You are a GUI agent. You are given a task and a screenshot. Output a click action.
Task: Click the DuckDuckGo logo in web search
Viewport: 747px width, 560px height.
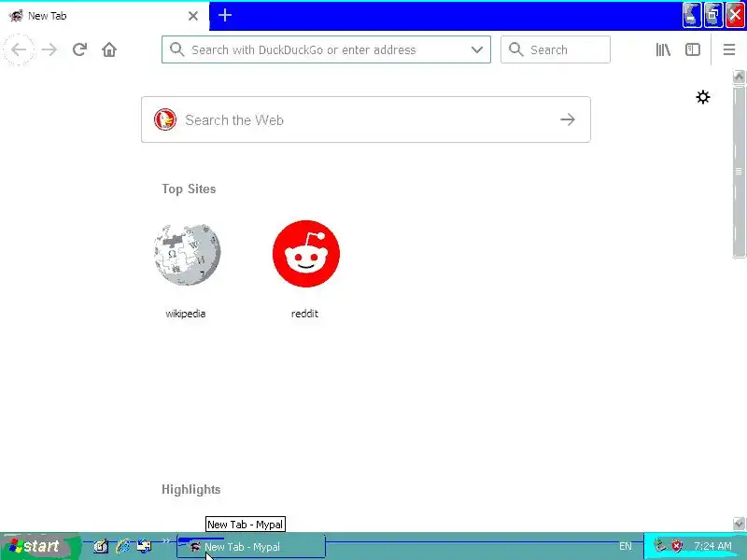(x=165, y=119)
